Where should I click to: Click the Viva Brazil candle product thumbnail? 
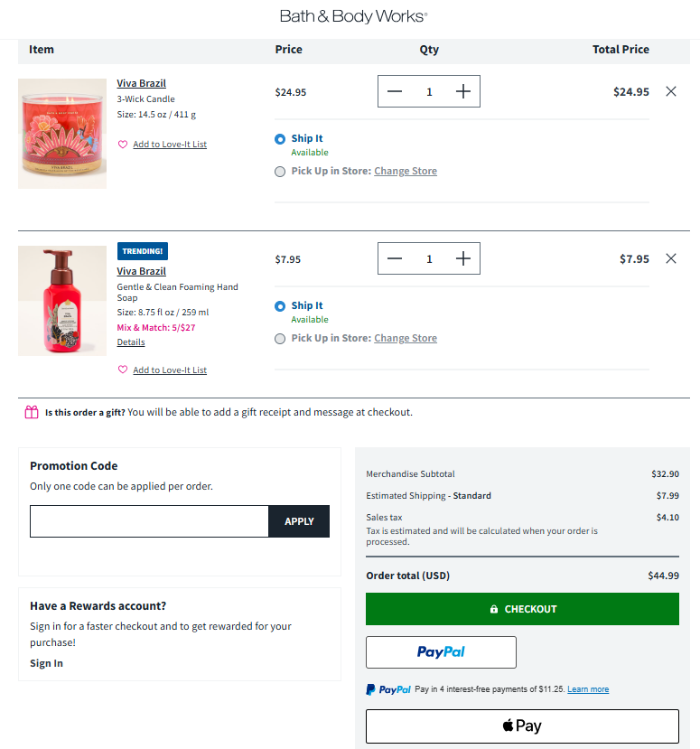(61, 133)
